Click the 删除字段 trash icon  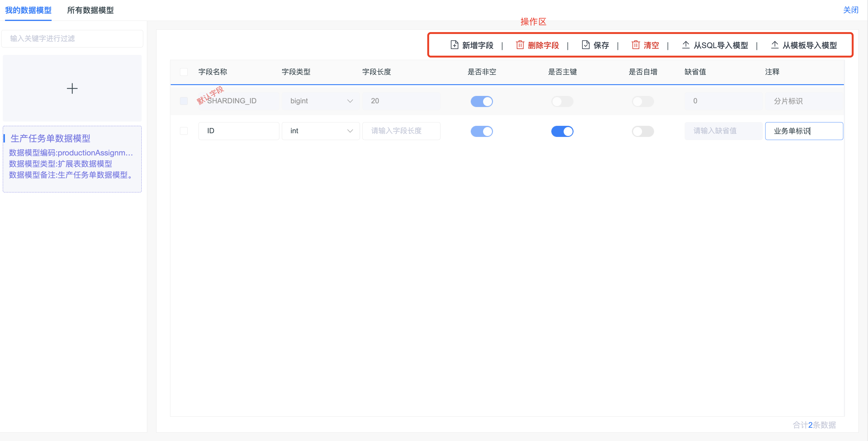520,45
